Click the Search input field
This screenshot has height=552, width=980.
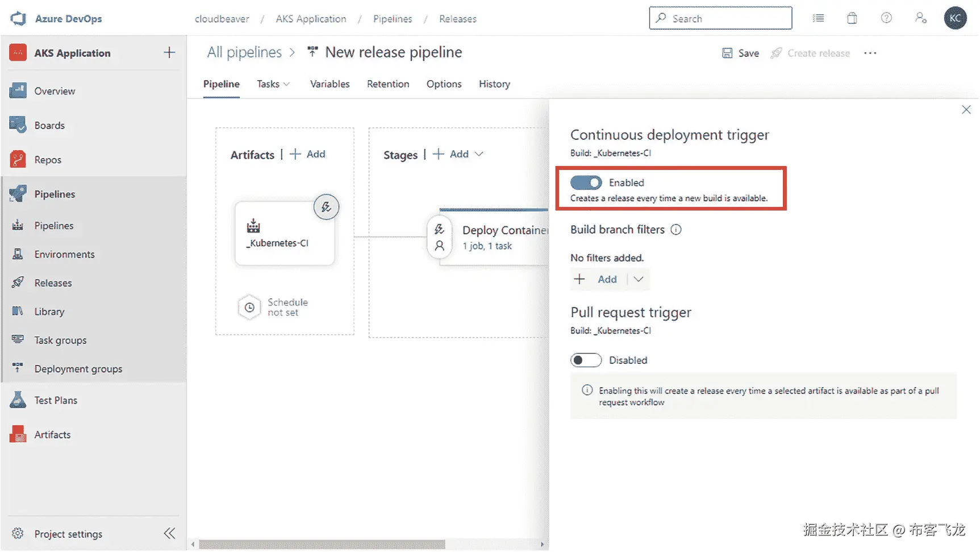coord(720,18)
